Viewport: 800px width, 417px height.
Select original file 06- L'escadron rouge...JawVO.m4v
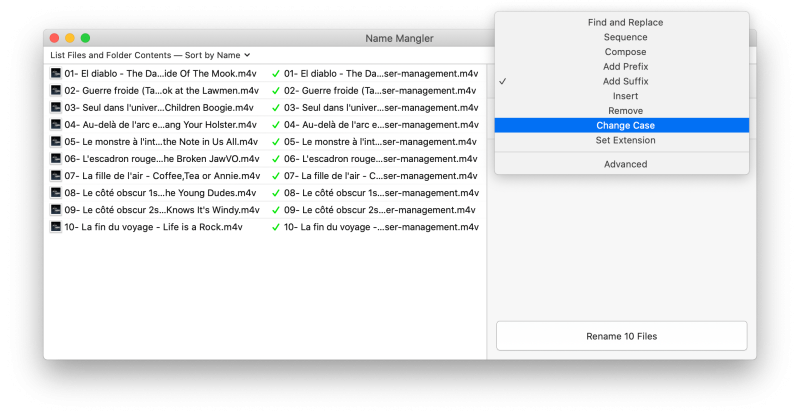[162, 159]
